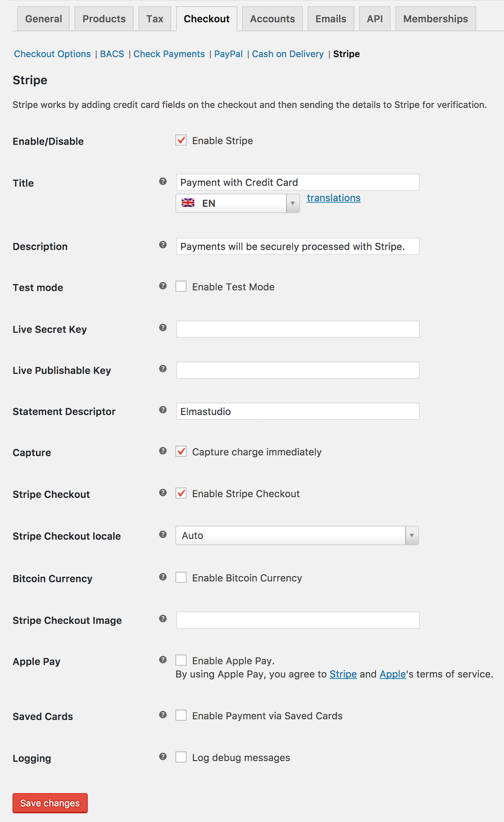Image resolution: width=504 pixels, height=822 pixels.
Task: Open the EN language dropdown
Action: pos(238,203)
